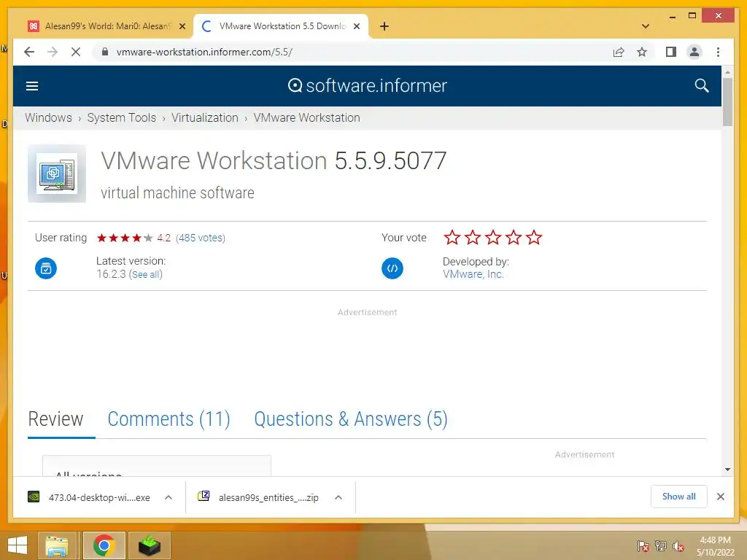Click the browser forward arrow
This screenshot has height=560, width=747.
(53, 52)
